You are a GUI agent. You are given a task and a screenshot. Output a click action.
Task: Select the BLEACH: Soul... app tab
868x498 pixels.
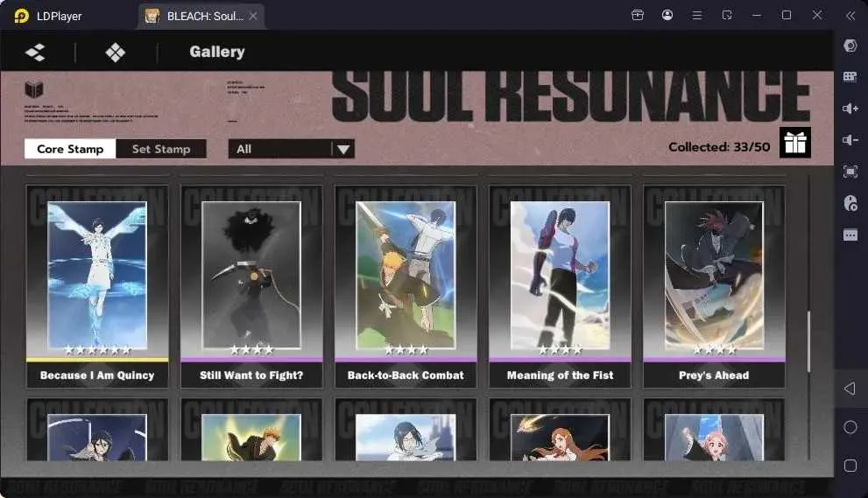[201, 16]
